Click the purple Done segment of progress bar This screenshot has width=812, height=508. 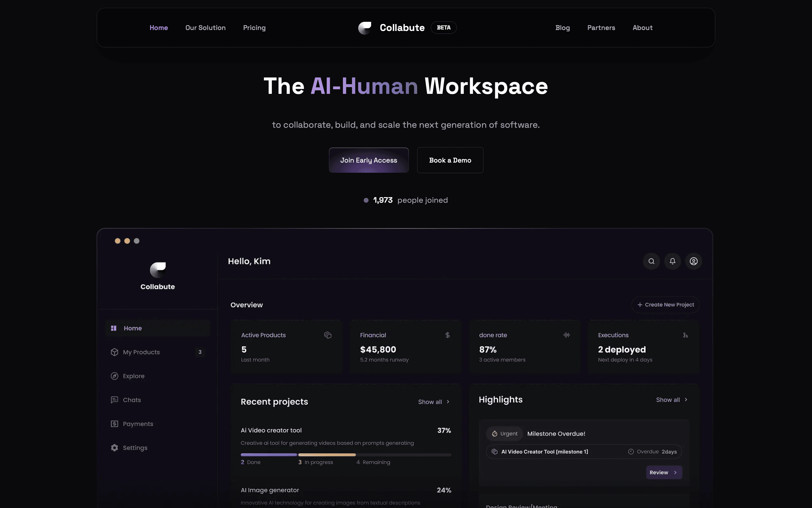point(269,455)
